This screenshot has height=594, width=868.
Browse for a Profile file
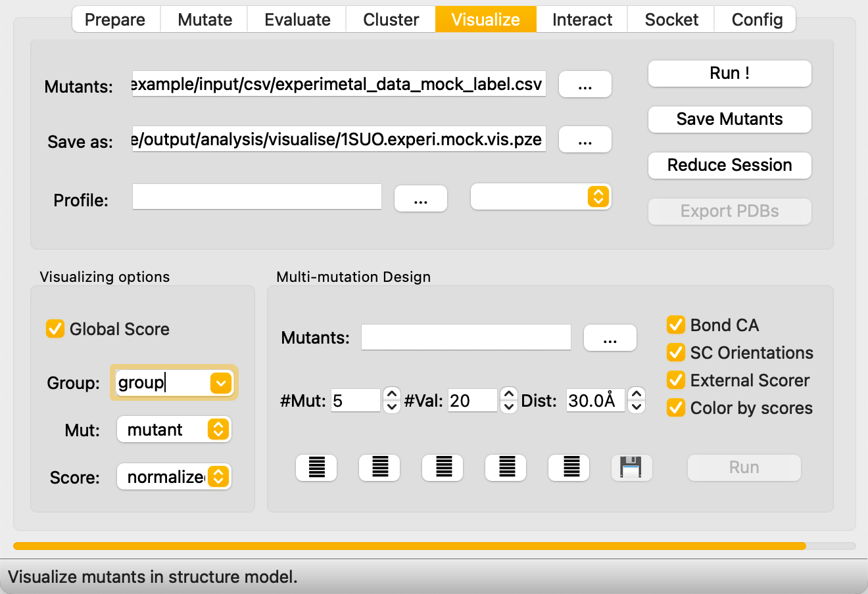click(x=421, y=199)
